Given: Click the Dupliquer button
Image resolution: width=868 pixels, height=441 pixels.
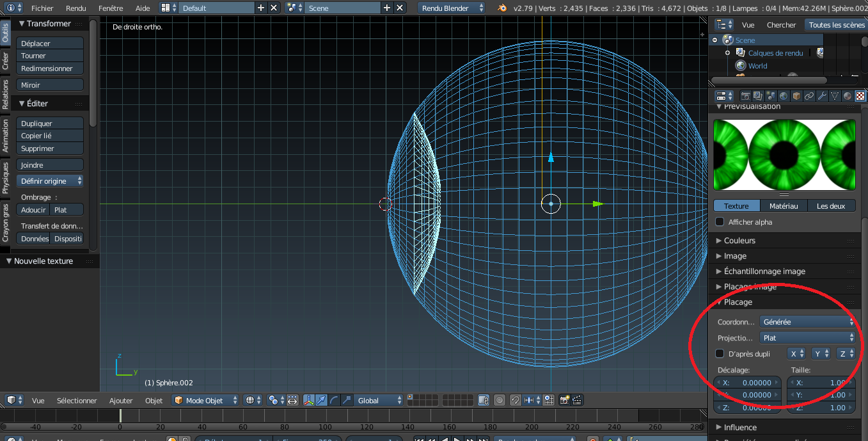Looking at the screenshot, I should pos(50,123).
